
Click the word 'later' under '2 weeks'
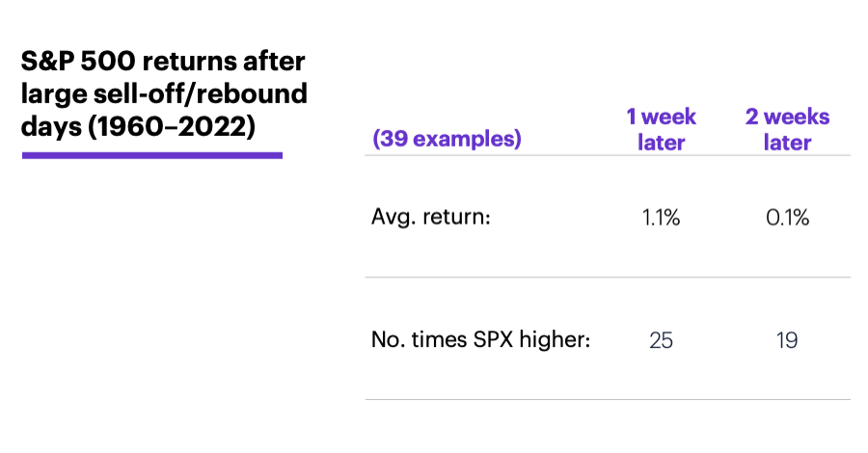coord(787,142)
